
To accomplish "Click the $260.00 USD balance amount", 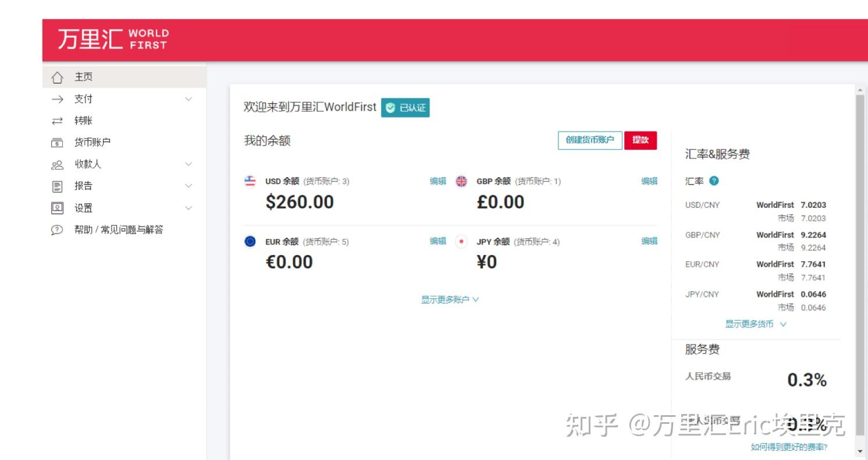I will tap(300, 202).
